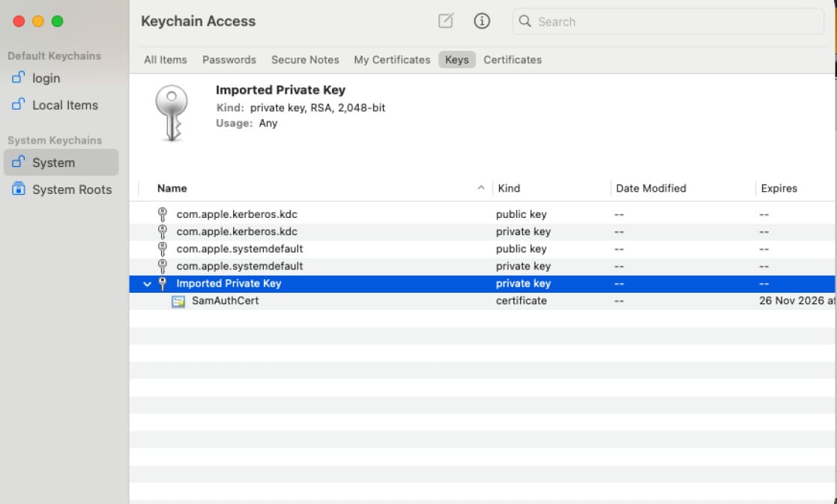The image size is (837, 504).
Task: Click the System Roots keychain icon
Action: click(19, 189)
